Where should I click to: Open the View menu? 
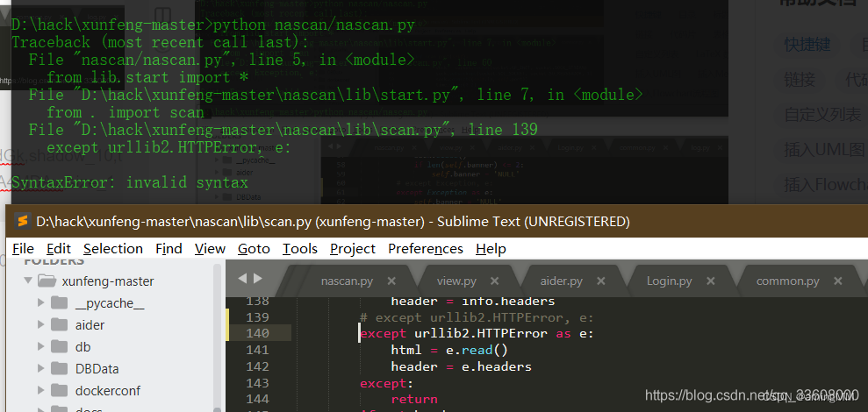pos(210,249)
